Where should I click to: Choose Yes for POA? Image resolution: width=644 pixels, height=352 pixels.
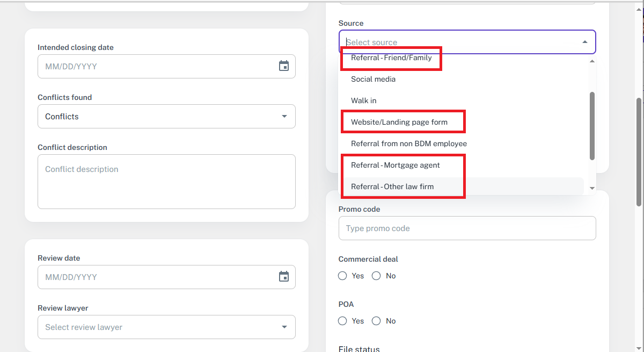pyautogui.click(x=342, y=321)
